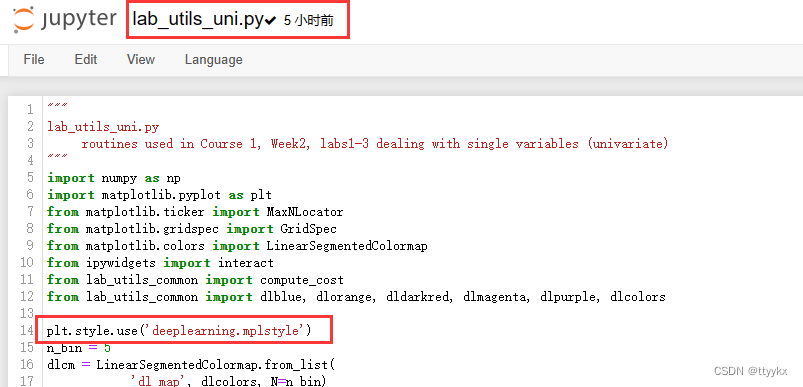Click line number 12 in gutter

27,297
